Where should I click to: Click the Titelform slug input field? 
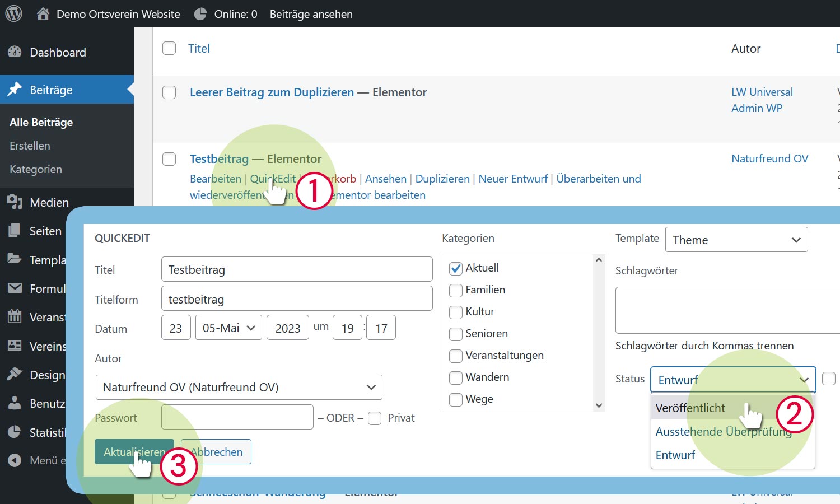[297, 298]
